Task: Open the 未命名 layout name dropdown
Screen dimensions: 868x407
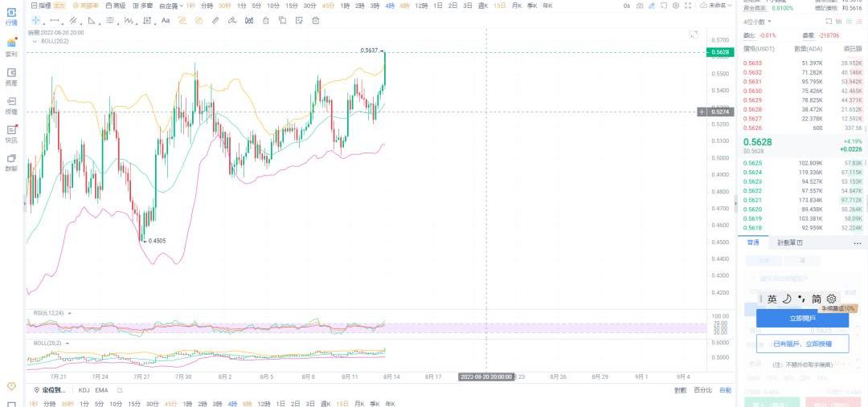Action: [716, 6]
